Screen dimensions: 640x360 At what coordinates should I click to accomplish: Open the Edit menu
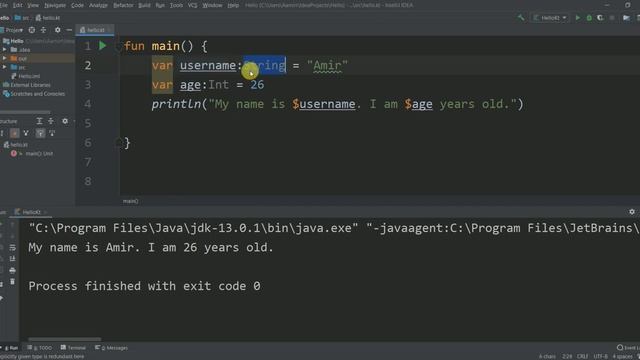(18, 5)
